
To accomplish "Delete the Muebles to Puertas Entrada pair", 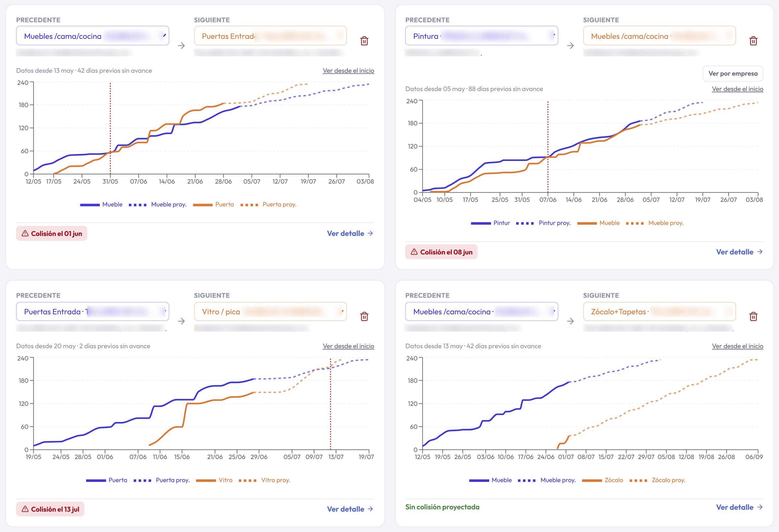I will click(364, 41).
